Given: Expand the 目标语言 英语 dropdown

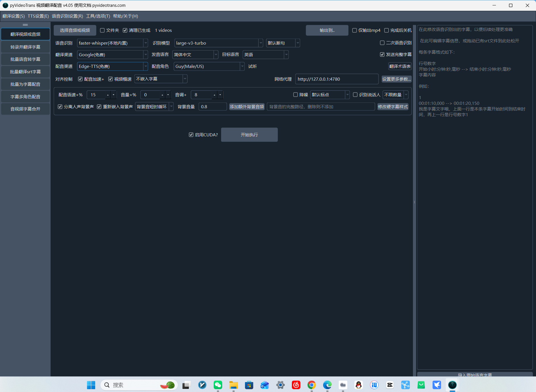Looking at the screenshot, I should 265,55.
